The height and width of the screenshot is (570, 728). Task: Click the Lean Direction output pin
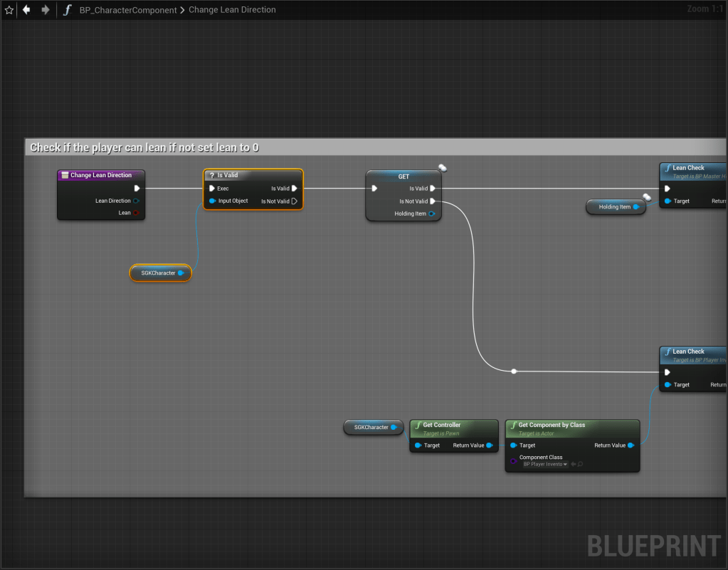click(136, 201)
